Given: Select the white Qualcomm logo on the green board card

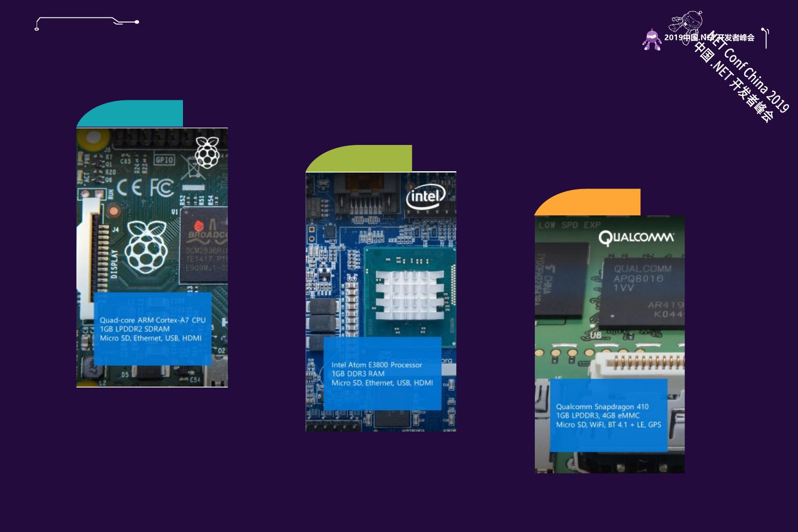Looking at the screenshot, I should pos(636,238).
